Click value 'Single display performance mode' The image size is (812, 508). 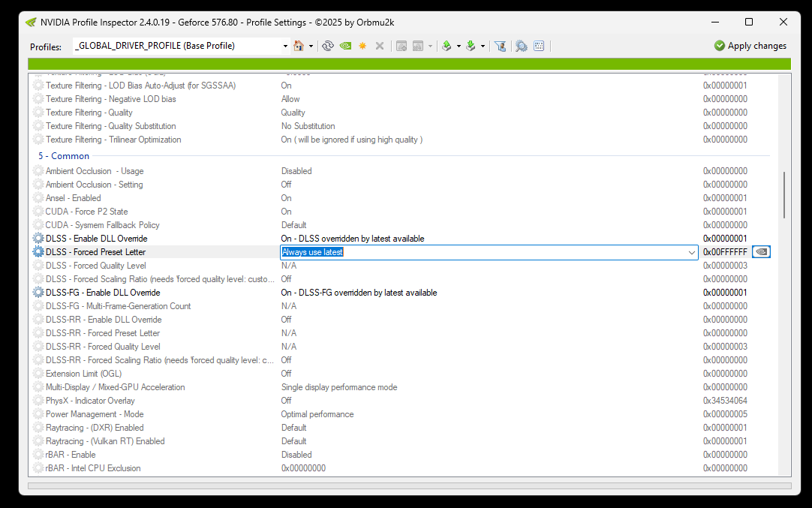[339, 387]
